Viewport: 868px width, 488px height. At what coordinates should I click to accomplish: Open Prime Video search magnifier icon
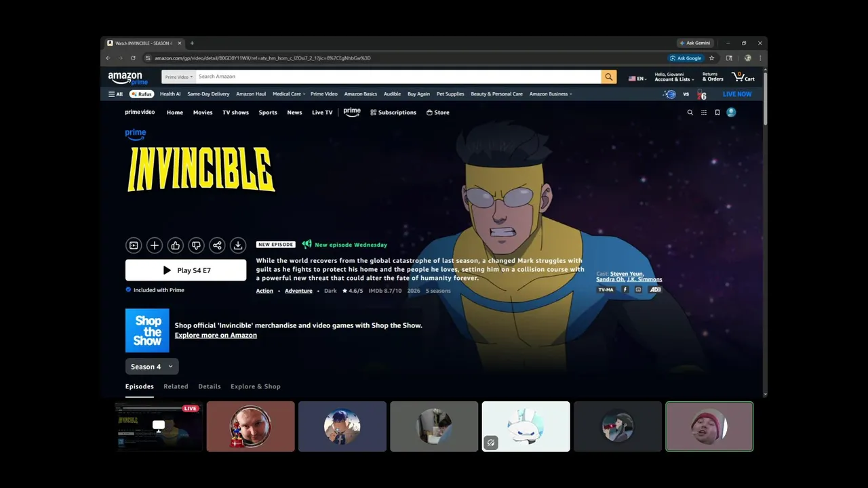point(690,113)
